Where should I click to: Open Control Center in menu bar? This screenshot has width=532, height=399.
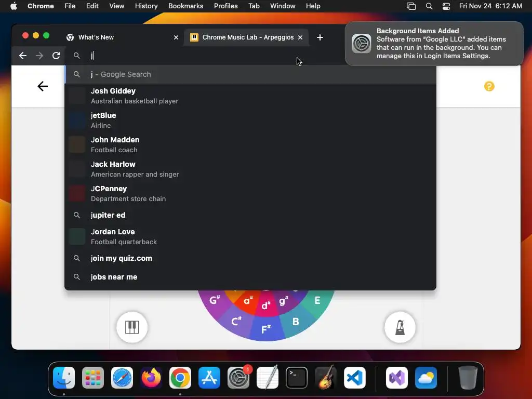tap(446, 6)
